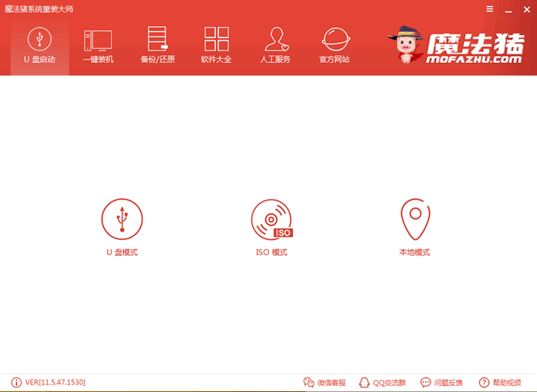Open the 备份/还原 section
The image size is (537, 392).
[x=157, y=45]
